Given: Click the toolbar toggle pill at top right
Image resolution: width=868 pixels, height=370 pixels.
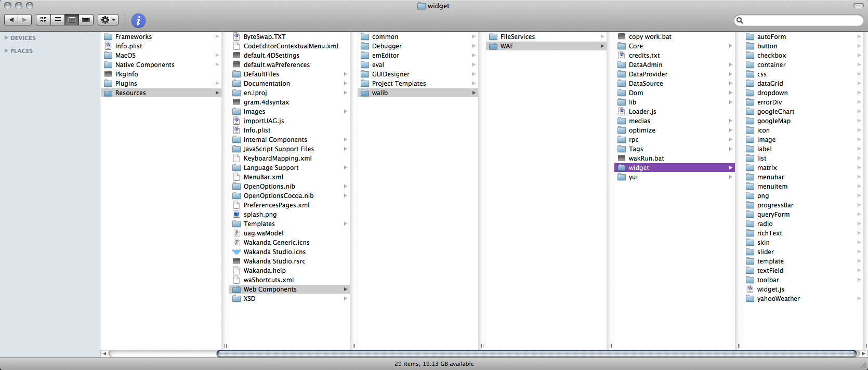Looking at the screenshot, I should pos(858,6).
